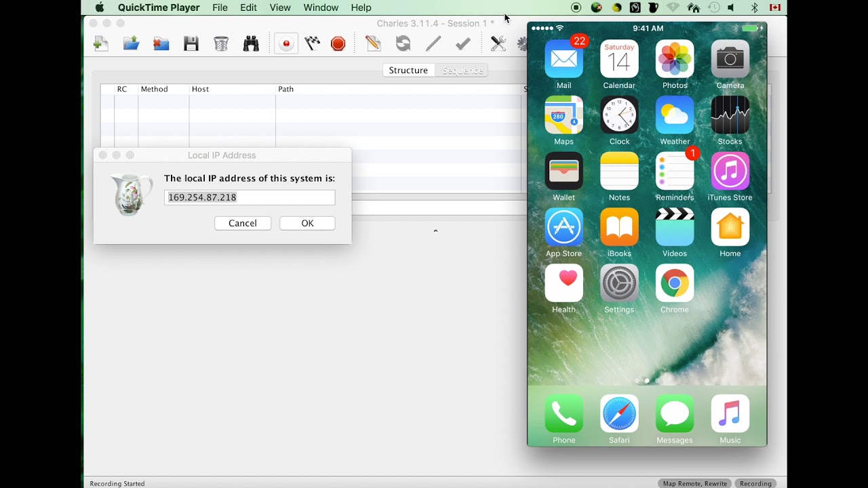The image size is (868, 488).
Task: Open the Apple menu
Action: 100,7
